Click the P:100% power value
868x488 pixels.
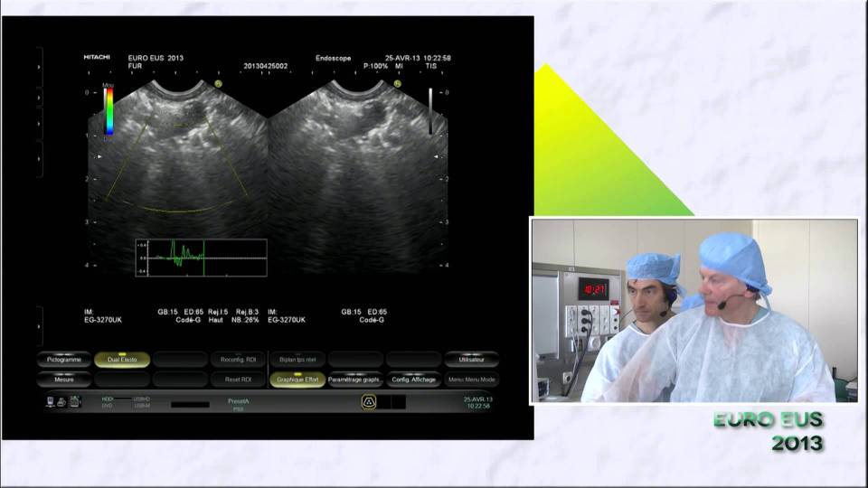click(x=375, y=66)
